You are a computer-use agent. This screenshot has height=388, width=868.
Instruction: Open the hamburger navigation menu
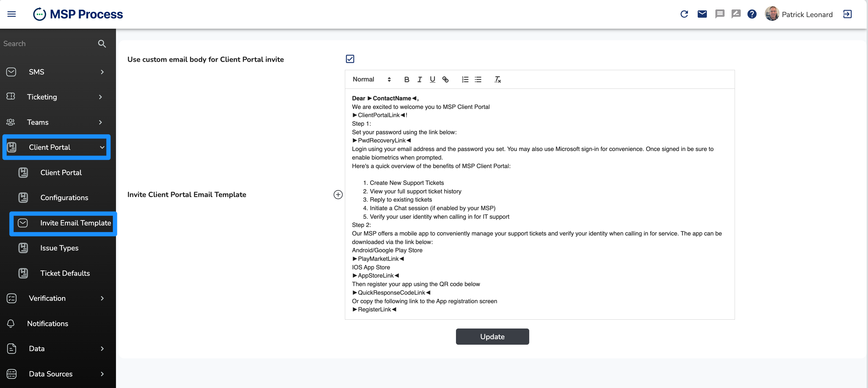[12, 14]
